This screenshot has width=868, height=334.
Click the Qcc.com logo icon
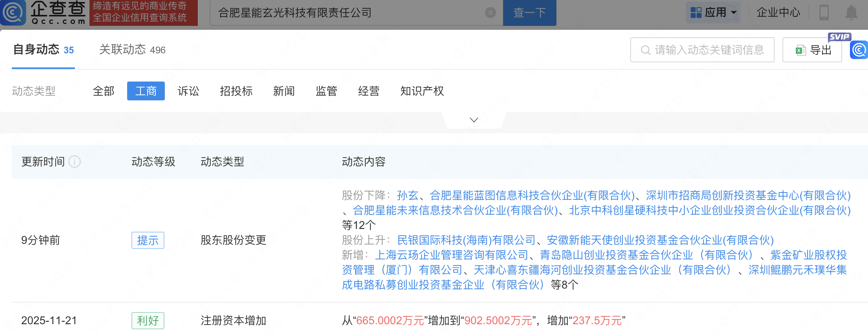tap(13, 13)
